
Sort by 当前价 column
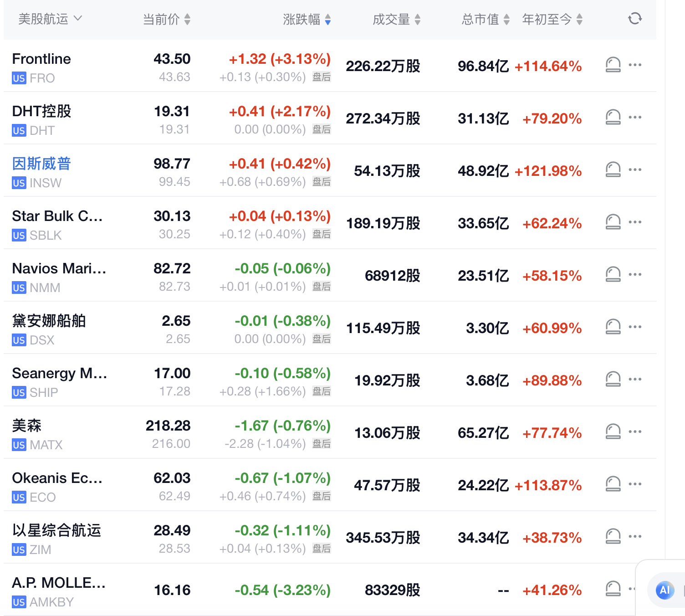point(167,19)
